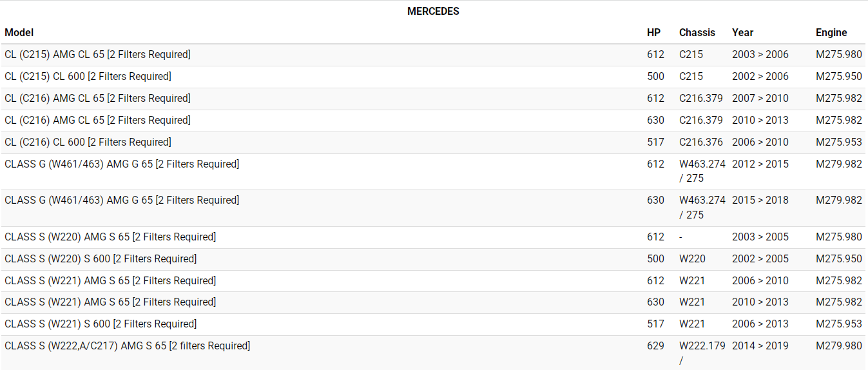868x370 pixels.
Task: Click the W222.179 chassis cell
Action: [x=702, y=346]
